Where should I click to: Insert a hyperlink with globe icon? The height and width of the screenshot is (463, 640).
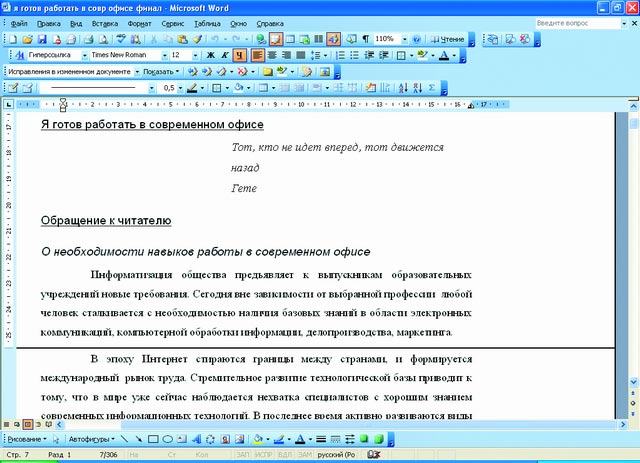[261, 39]
